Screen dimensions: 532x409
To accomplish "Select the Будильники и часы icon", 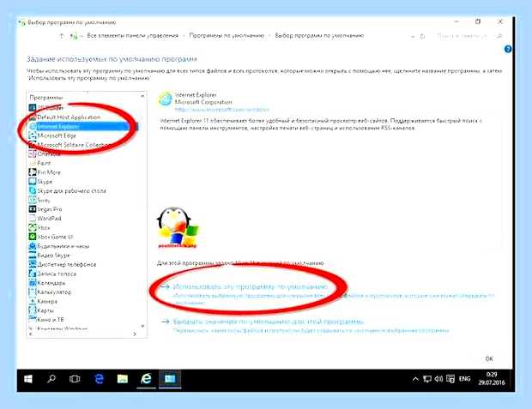I will click(33, 246).
